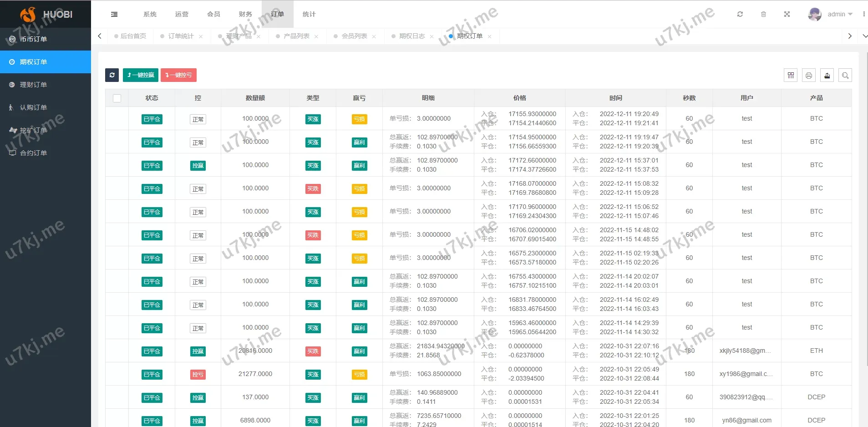
Task: Select 合约订单 in the sidebar
Action: tap(33, 153)
